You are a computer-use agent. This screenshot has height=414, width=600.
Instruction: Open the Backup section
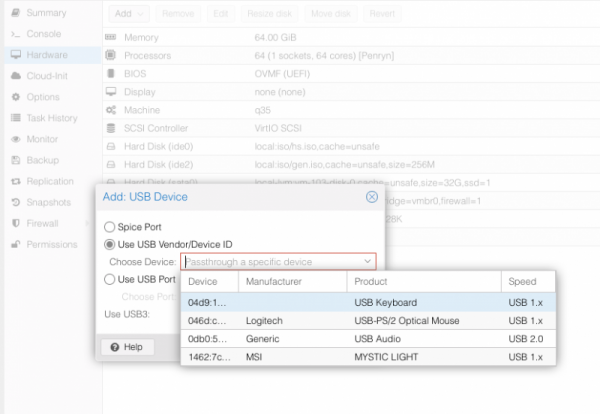(x=42, y=160)
